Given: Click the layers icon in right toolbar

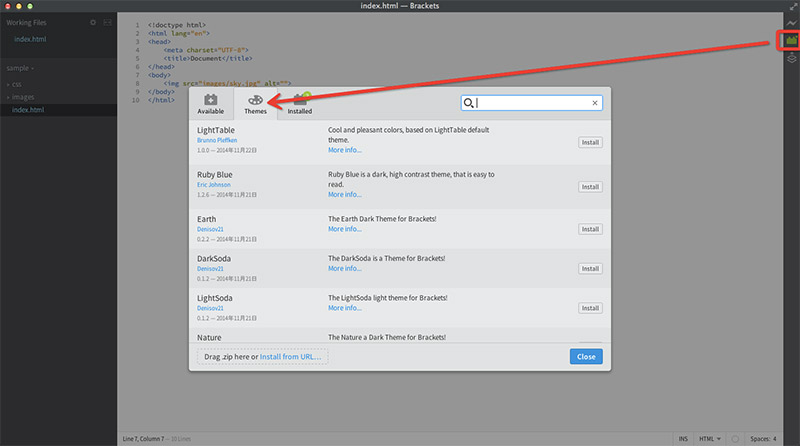Looking at the screenshot, I should pyautogui.click(x=791, y=59).
